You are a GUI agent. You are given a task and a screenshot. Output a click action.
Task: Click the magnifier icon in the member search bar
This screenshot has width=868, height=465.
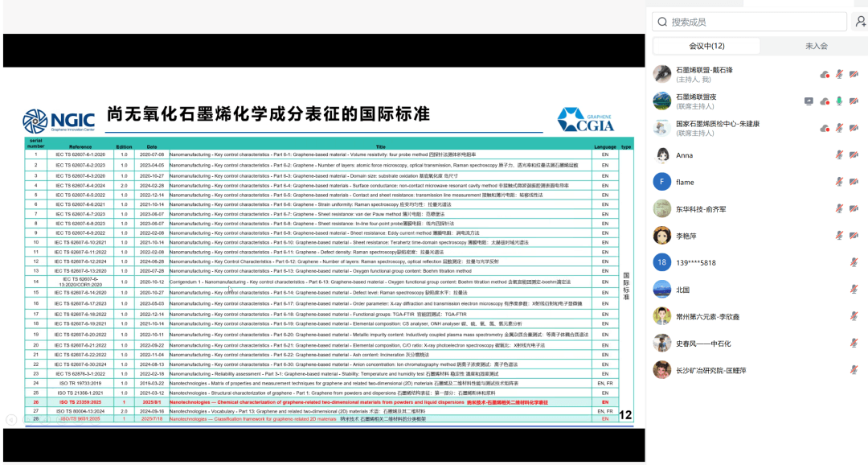pos(661,20)
